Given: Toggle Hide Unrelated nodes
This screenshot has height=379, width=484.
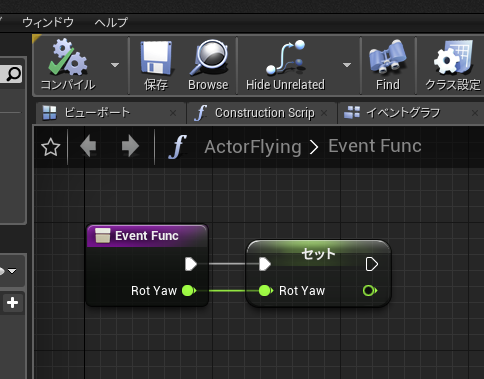Looking at the screenshot, I should 285,66.
